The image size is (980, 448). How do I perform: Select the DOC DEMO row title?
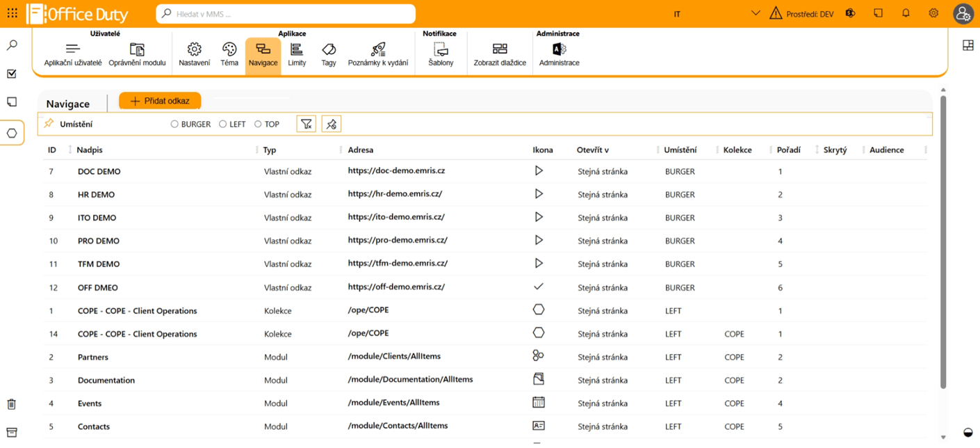click(99, 171)
